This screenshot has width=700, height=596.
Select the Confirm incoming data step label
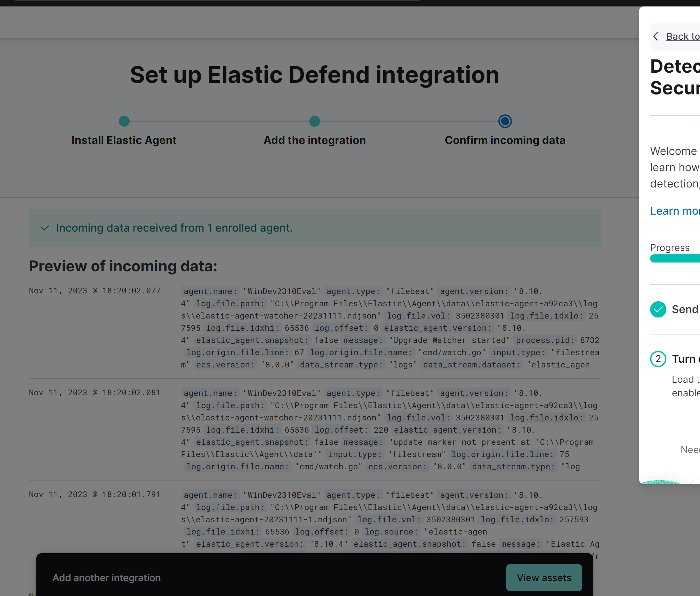pos(505,140)
